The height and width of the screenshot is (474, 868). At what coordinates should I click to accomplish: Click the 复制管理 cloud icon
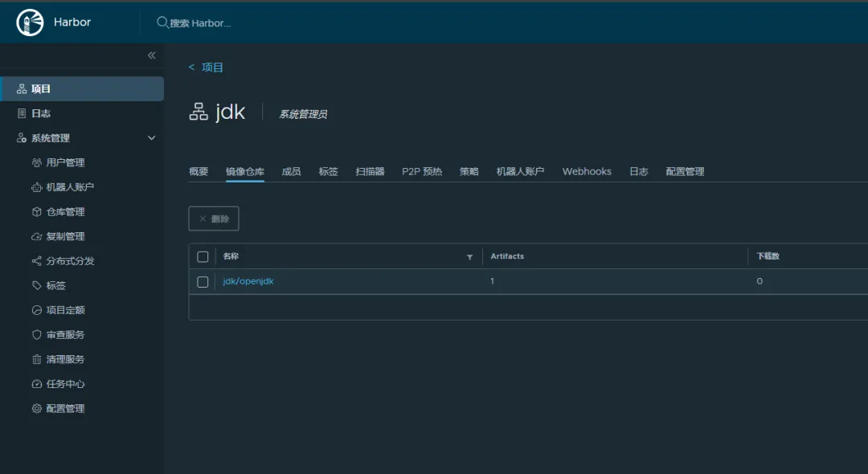36,236
